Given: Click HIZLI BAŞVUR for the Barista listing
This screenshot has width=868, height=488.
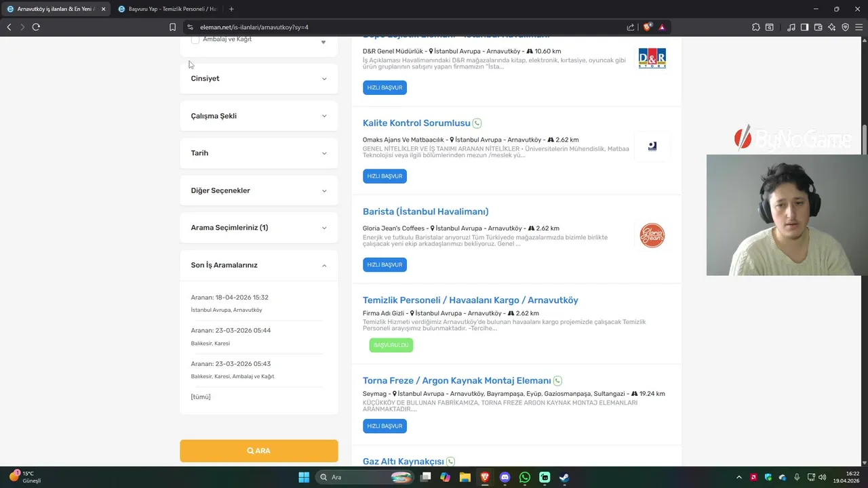Looking at the screenshot, I should [384, 265].
